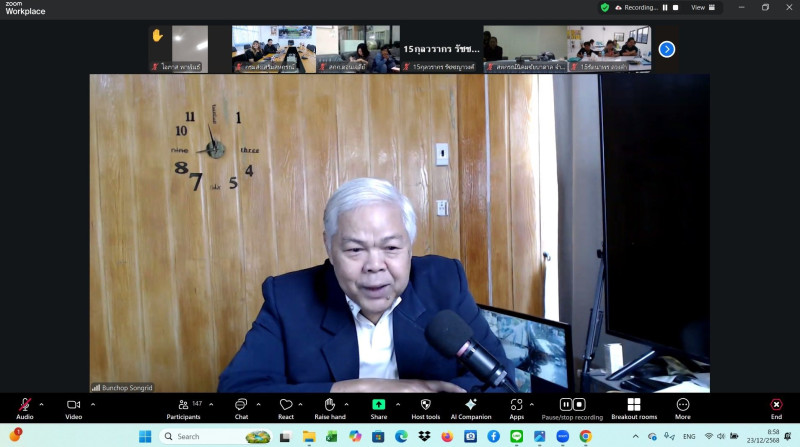Expand Audio options arrow

(x=41, y=404)
